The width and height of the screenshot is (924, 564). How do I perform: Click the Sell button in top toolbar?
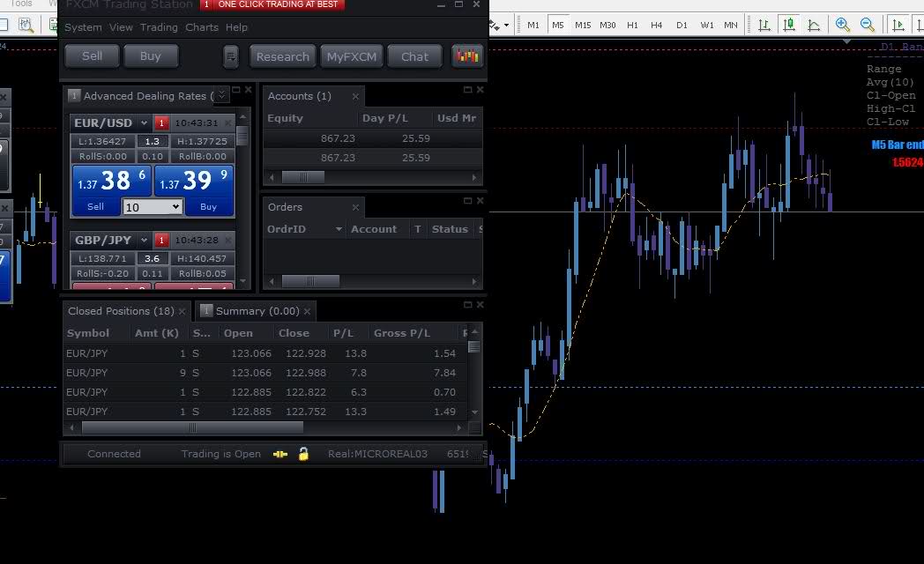click(x=92, y=56)
